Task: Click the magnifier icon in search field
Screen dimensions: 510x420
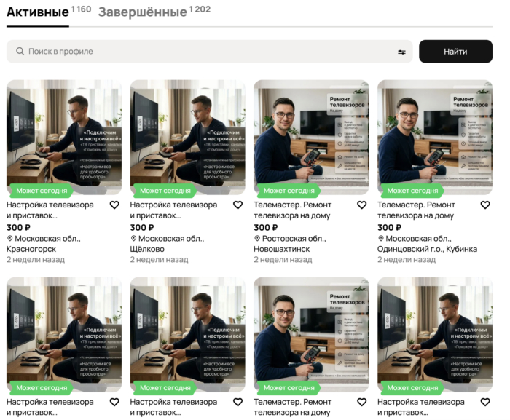Action: 20,52
